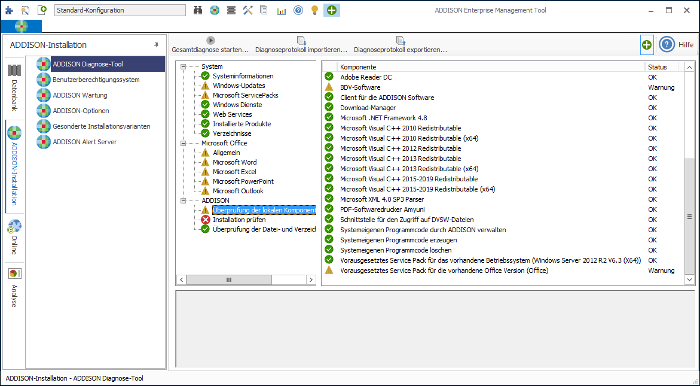The image size is (700, 386).
Task: Switch to the Online side tab
Action: pyautogui.click(x=14, y=238)
